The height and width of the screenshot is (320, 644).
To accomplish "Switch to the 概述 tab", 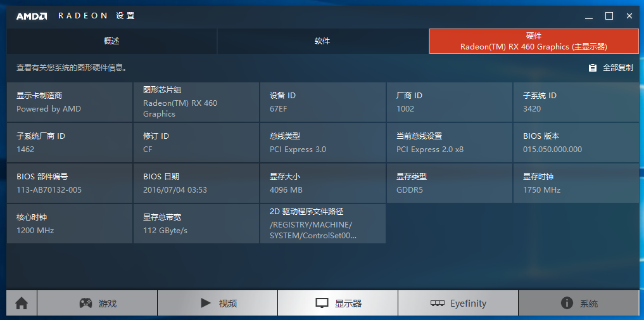I will click(x=111, y=41).
